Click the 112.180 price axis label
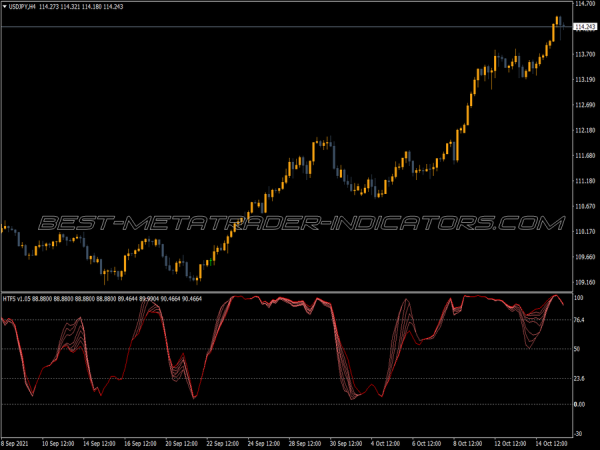Image resolution: width=600 pixels, height=450 pixels. click(x=585, y=130)
